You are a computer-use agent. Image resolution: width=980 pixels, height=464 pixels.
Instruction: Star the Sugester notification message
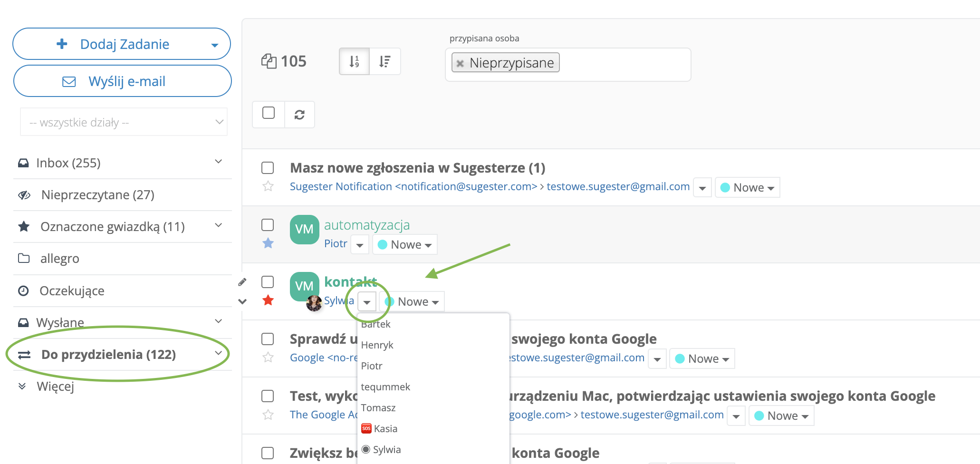(x=268, y=186)
